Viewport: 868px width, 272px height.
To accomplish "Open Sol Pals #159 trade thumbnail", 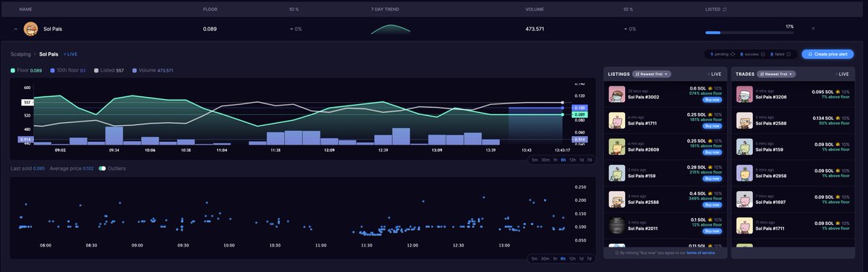I will [744, 147].
